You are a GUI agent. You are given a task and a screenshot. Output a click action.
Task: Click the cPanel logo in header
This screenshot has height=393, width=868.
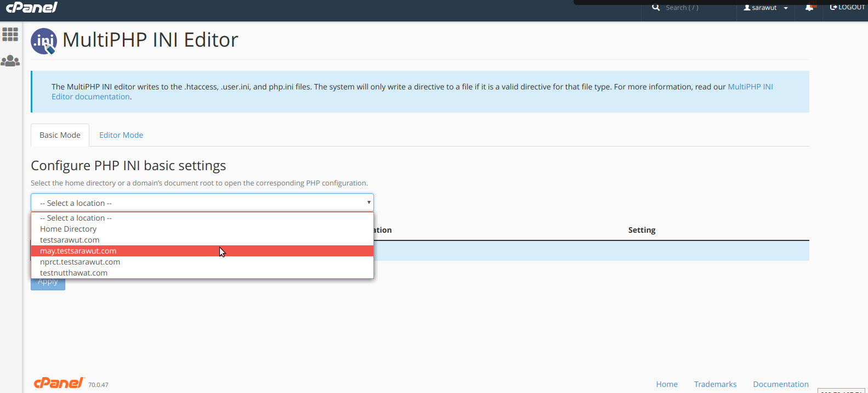(x=31, y=7)
